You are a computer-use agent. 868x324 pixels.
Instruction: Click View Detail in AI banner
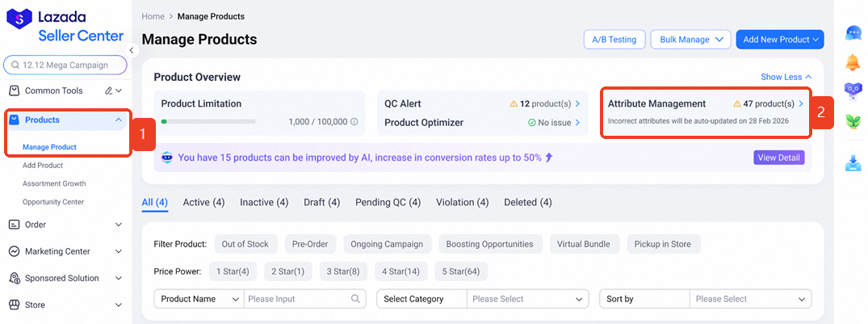click(x=779, y=158)
